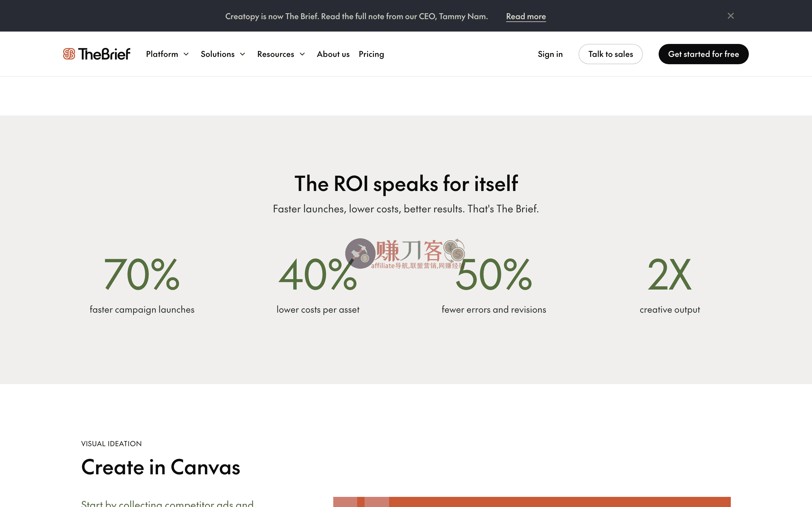Click the 2X creative output statistic
The height and width of the screenshot is (507, 812).
pos(669,274)
